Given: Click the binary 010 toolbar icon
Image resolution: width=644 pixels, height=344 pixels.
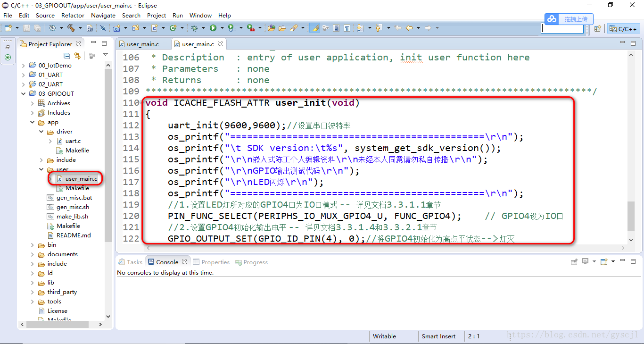Looking at the screenshot, I should 90,28.
